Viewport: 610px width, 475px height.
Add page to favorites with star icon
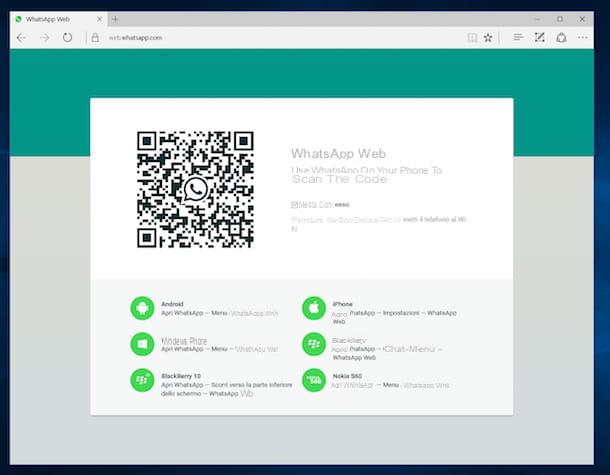[488, 38]
